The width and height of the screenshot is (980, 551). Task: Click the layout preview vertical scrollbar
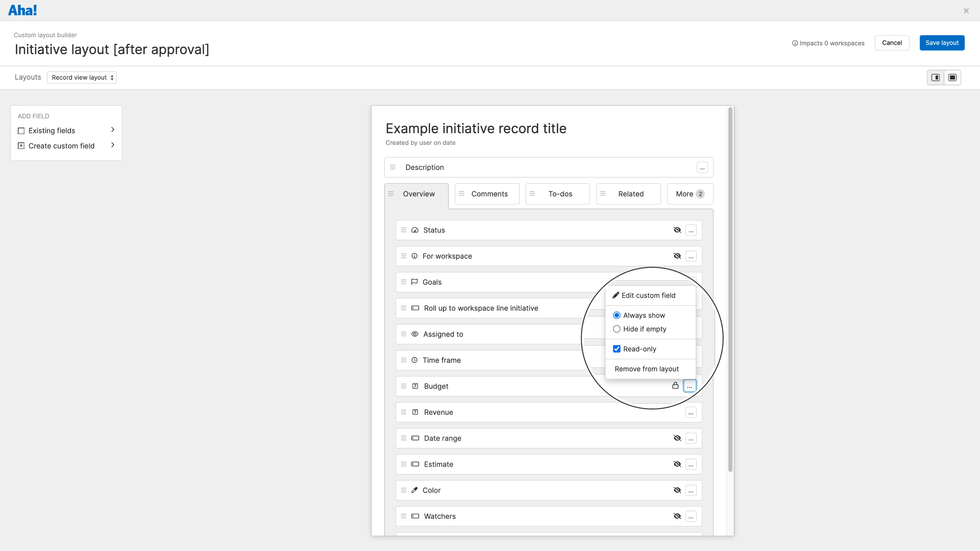[730, 289]
